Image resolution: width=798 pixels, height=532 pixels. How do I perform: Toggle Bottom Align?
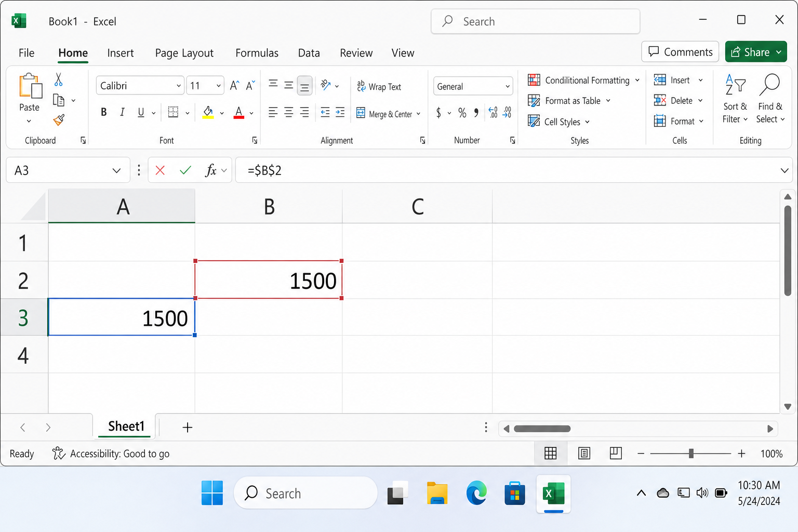click(x=305, y=87)
